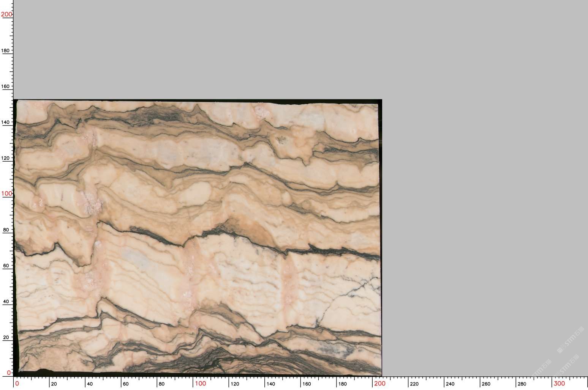Viewport: 588px width, 390px height.
Task: Select the 160 mark on vertical ruler
Action: [6, 86]
